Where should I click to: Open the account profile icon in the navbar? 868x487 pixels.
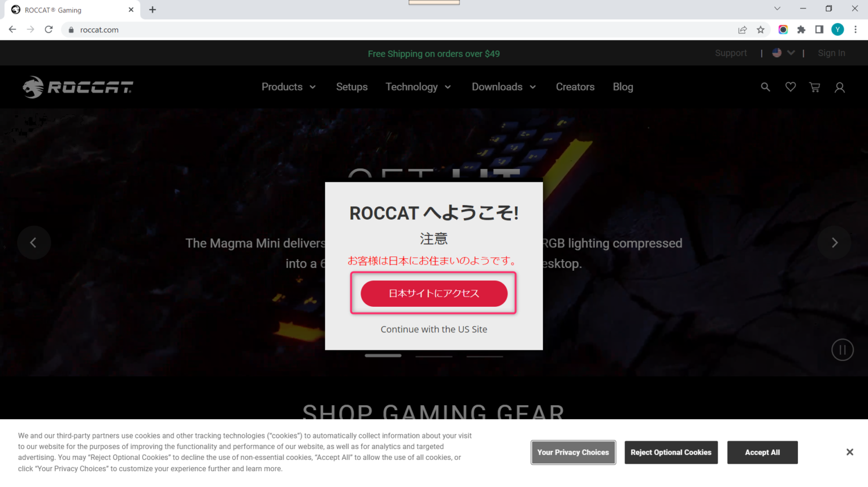tap(839, 87)
